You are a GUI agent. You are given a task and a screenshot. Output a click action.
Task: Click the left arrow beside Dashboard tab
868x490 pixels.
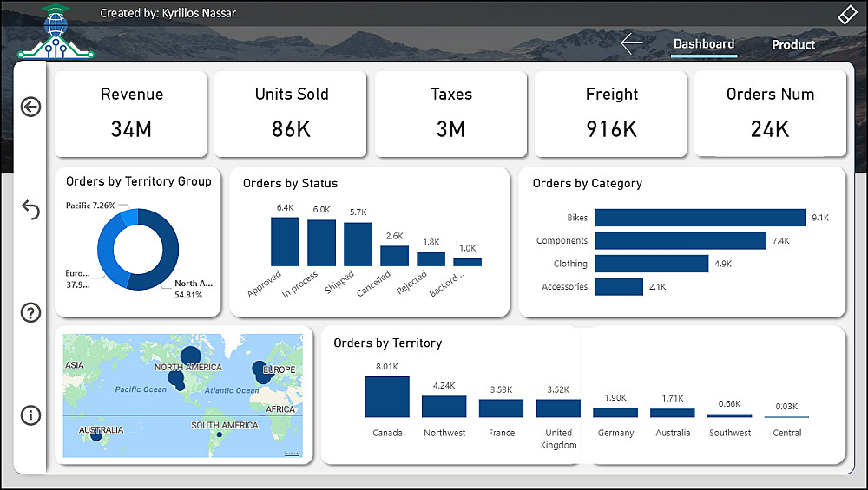point(632,43)
